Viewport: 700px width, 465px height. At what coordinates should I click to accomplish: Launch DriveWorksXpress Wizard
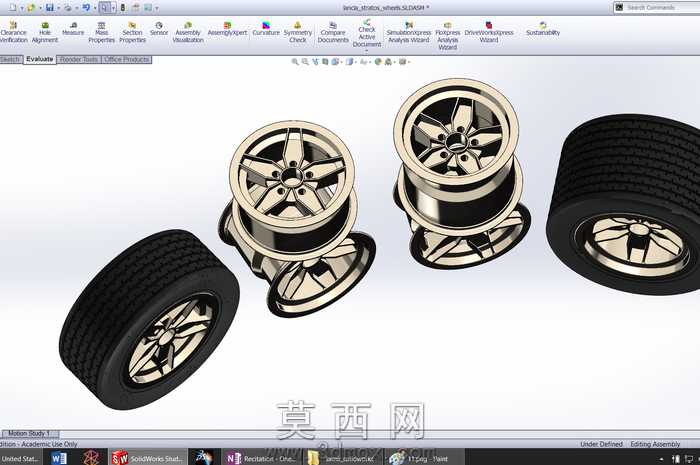click(x=489, y=32)
